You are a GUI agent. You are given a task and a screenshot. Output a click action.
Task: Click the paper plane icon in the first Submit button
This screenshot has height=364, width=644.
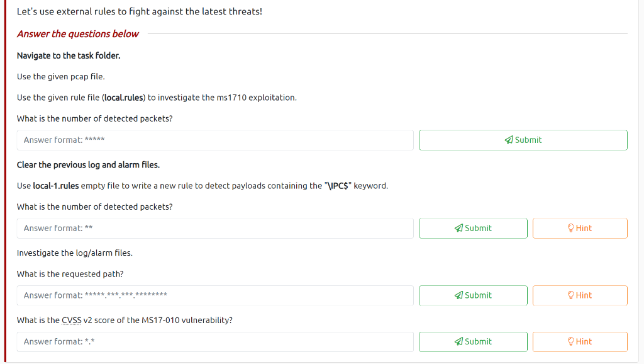coord(509,140)
